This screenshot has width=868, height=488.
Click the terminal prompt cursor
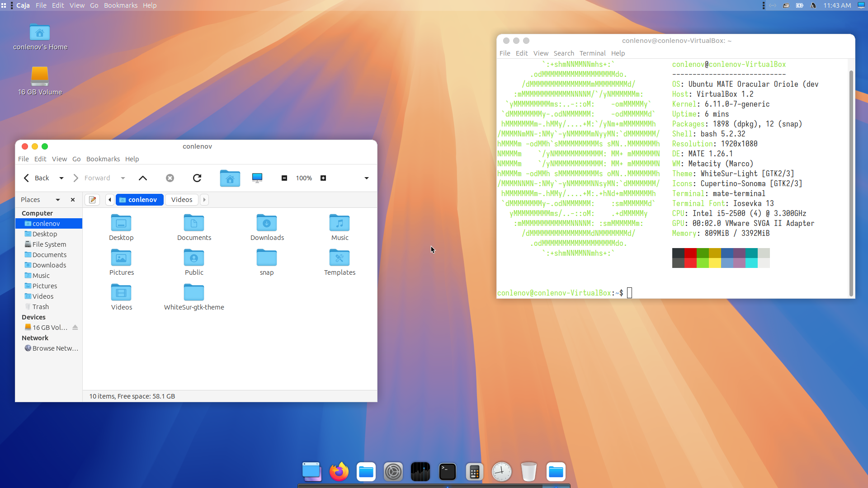tap(629, 293)
